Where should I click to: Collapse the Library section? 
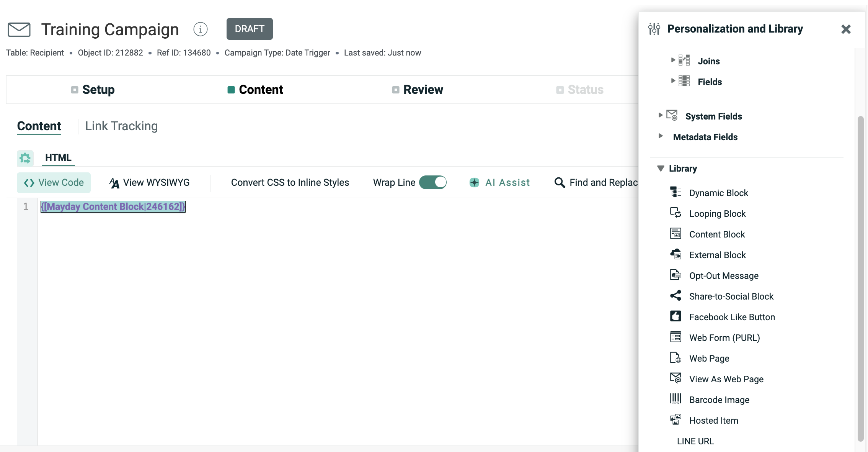pyautogui.click(x=661, y=169)
